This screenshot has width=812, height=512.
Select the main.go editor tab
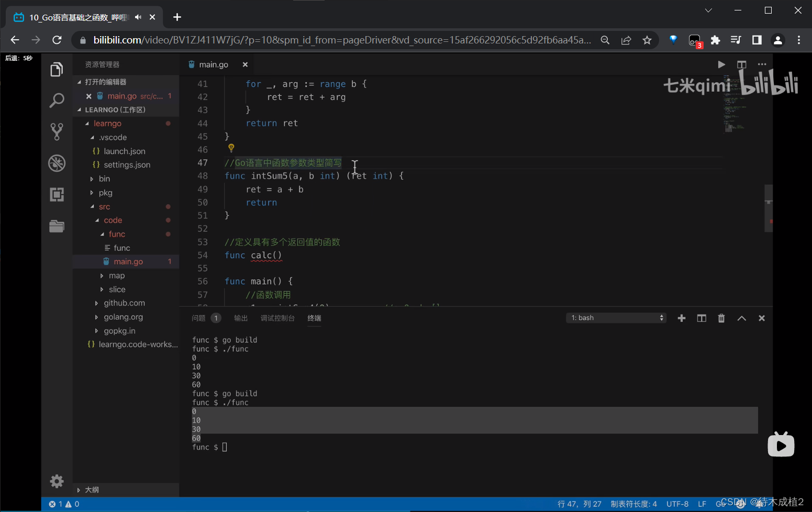(x=214, y=64)
